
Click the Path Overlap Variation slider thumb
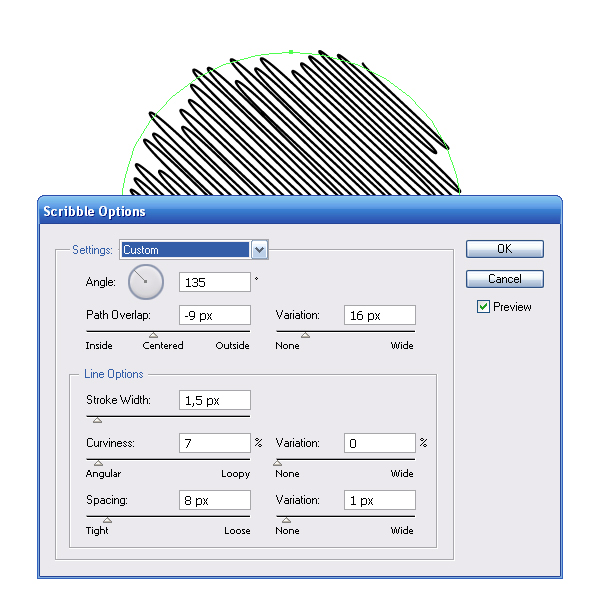click(x=305, y=335)
